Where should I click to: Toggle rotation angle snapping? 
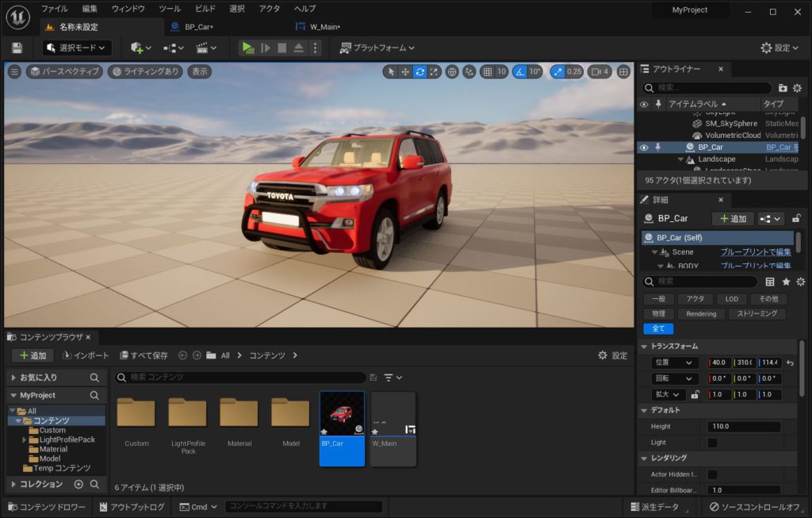[519, 72]
